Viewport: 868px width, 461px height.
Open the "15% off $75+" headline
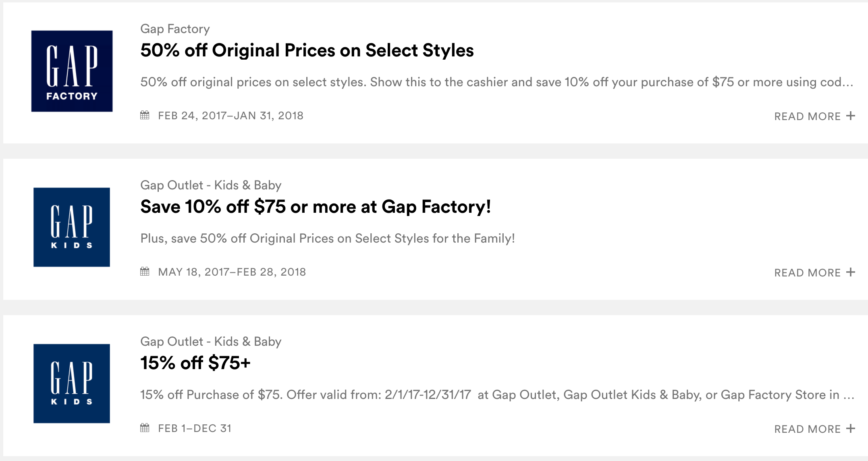[x=195, y=363]
